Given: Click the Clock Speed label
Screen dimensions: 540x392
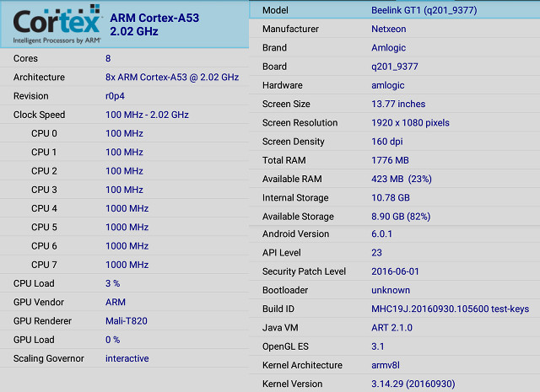Looking at the screenshot, I should pos(39,115).
